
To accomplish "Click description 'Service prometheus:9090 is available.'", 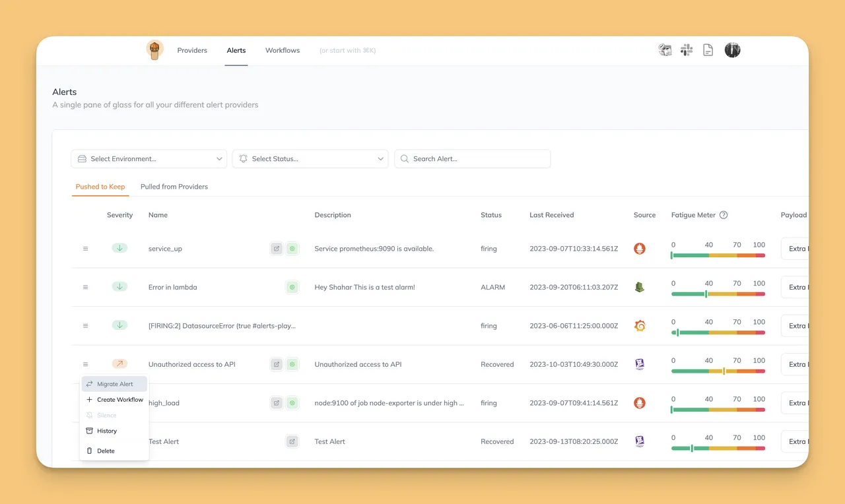I will (x=374, y=249).
